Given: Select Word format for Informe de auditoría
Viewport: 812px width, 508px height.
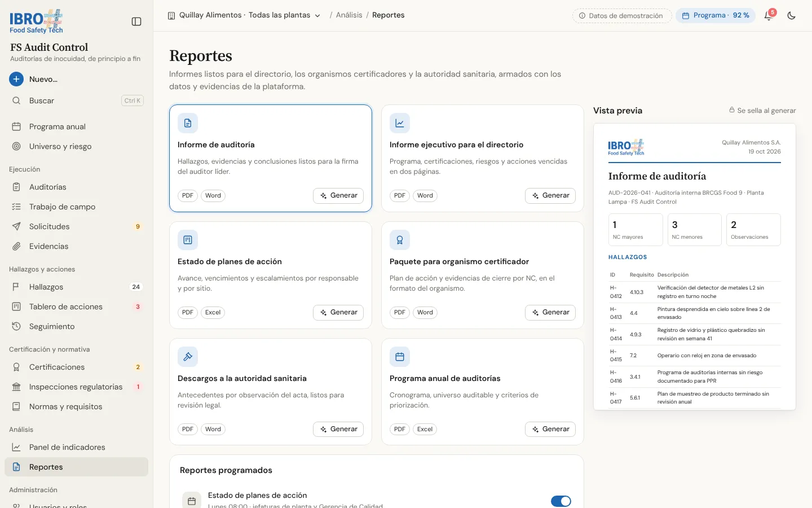Looking at the screenshot, I should [x=213, y=196].
